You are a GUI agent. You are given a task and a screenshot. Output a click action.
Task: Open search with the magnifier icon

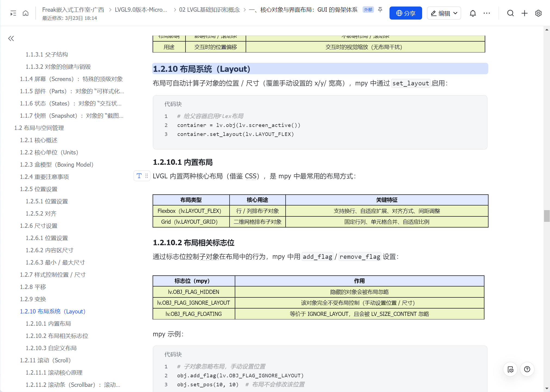click(x=510, y=13)
